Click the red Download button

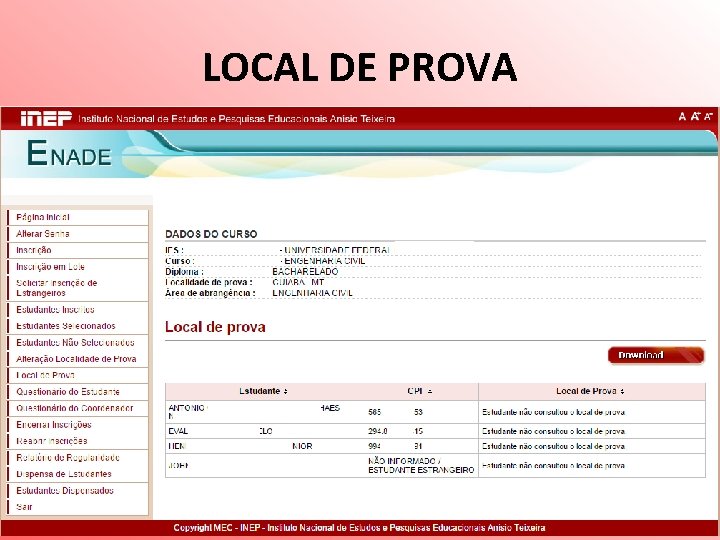656,355
